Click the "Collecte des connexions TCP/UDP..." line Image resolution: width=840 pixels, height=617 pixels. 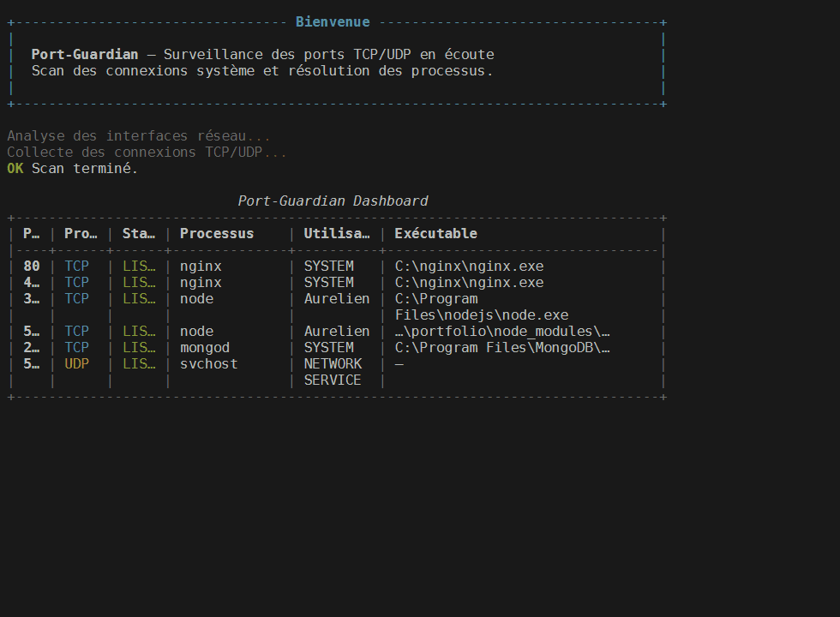[x=147, y=153]
